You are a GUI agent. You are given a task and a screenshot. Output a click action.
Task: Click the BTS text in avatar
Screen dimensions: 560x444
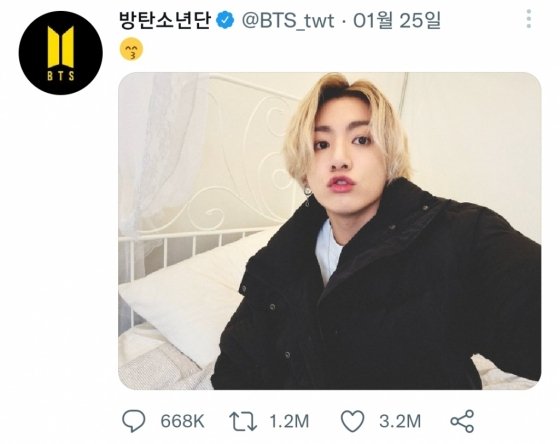click(x=61, y=76)
